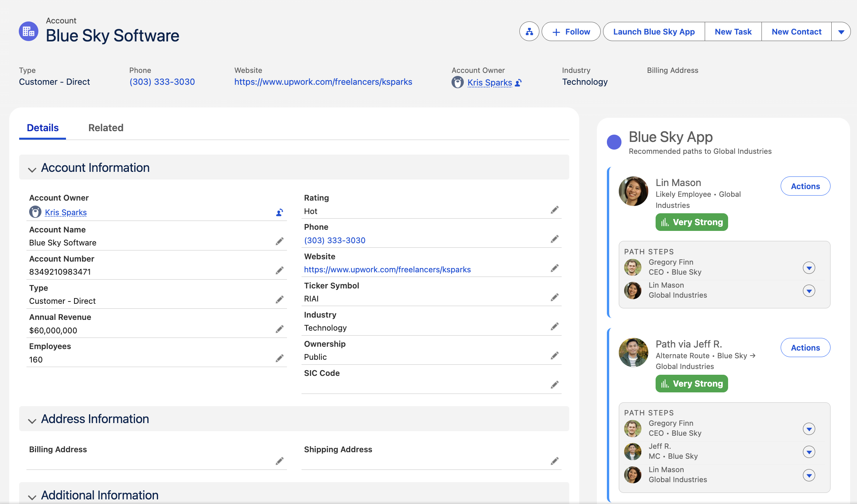Expand Gregory Finn's path step details
This screenshot has width=857, height=504.
click(x=809, y=268)
